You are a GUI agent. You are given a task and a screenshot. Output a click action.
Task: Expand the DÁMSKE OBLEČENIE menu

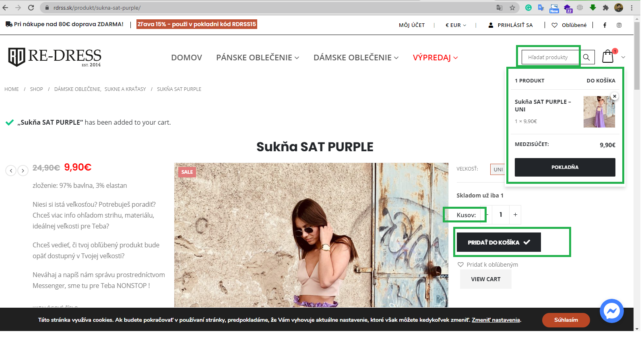(x=356, y=58)
